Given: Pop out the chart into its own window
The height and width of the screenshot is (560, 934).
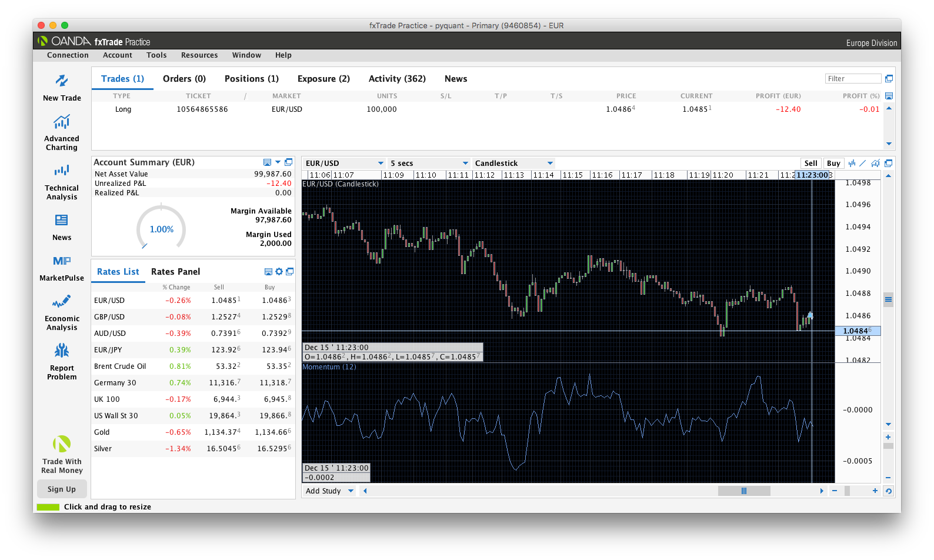Looking at the screenshot, I should coord(889,163).
